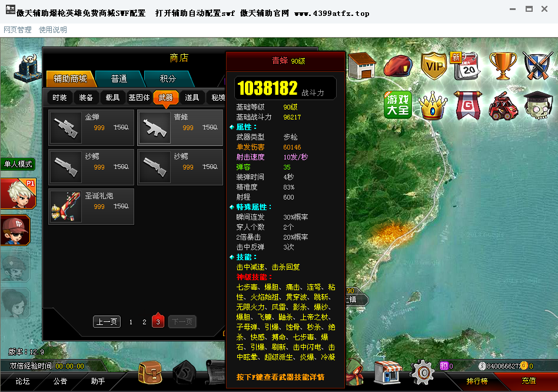Open the green 游戏大全 icon
This screenshot has height=392, width=558.
pos(398,105)
